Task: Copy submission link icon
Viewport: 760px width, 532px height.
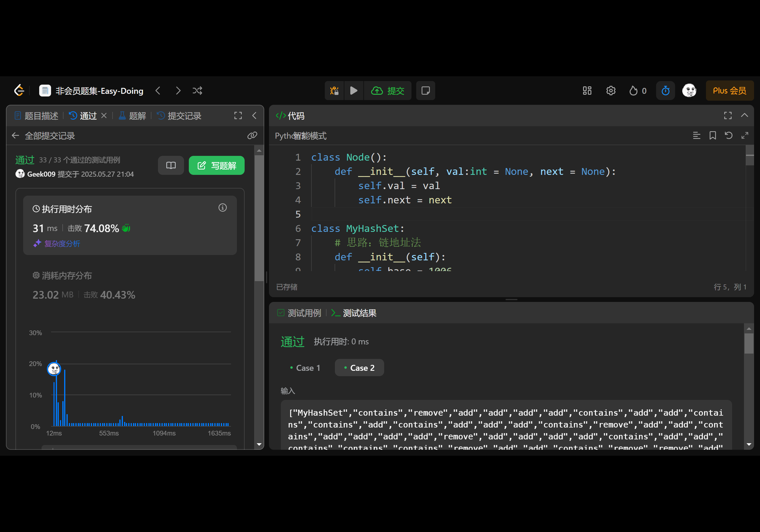Action: (x=252, y=135)
